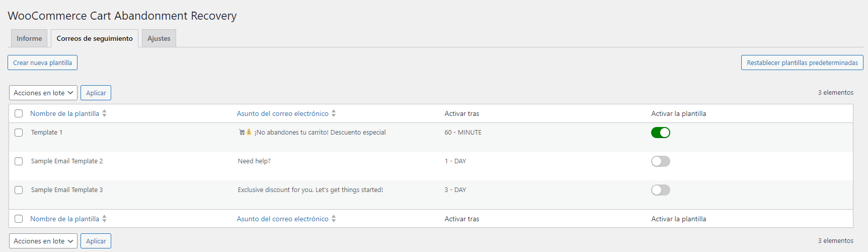Click sort arrows beside top Asunto del correo electrónico

coord(334,113)
